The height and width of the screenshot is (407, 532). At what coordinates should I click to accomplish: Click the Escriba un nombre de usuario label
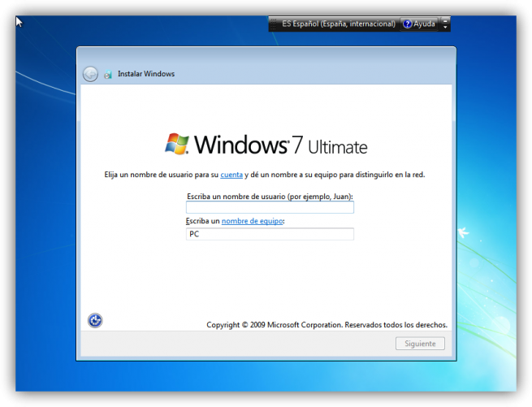[270, 197]
